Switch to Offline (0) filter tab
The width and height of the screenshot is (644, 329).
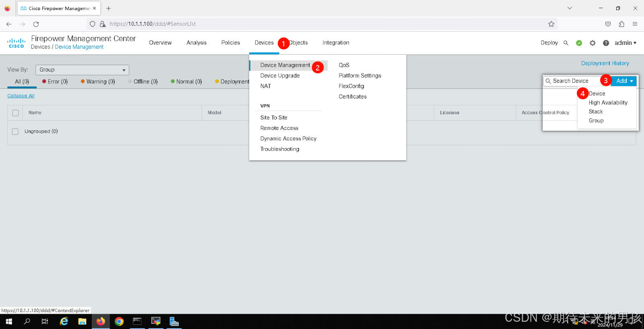coord(143,82)
